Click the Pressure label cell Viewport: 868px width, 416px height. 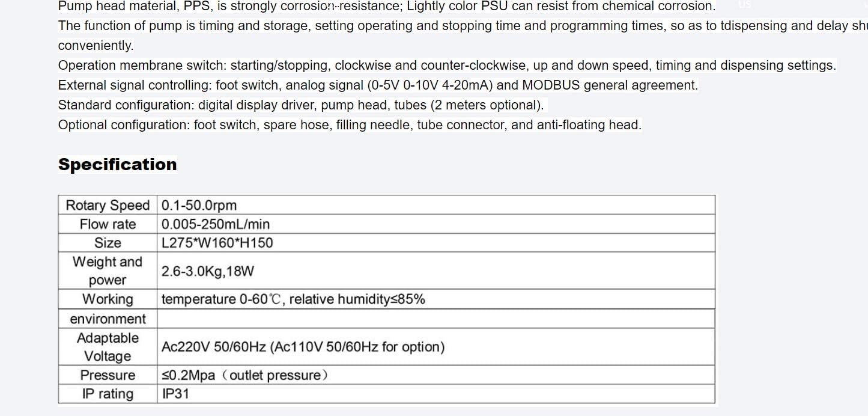tap(108, 375)
